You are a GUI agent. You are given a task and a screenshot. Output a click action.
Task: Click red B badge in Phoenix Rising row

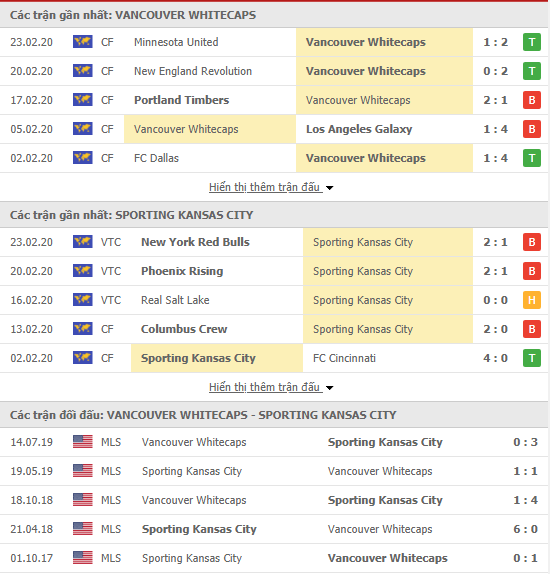tap(532, 271)
